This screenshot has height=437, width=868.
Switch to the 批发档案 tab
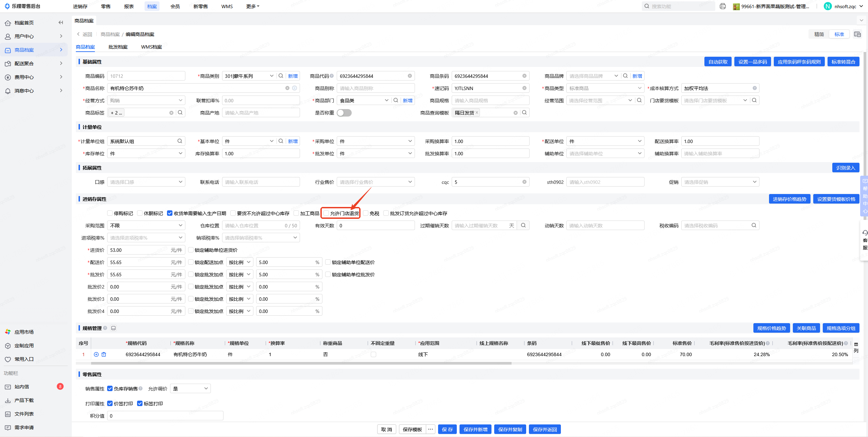(118, 47)
